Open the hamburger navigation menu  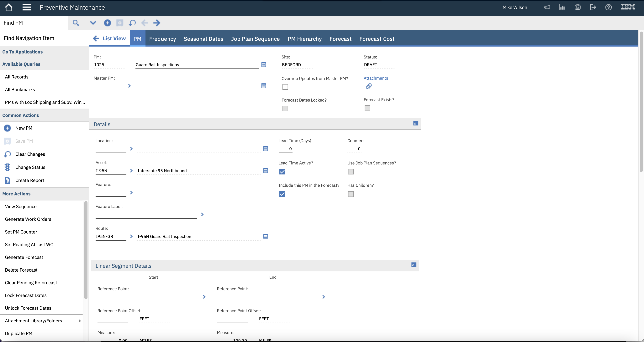pos(27,7)
